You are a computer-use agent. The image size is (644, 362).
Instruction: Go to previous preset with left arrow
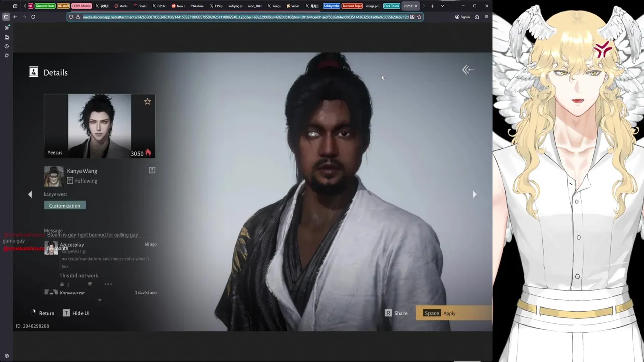pyautogui.click(x=30, y=194)
